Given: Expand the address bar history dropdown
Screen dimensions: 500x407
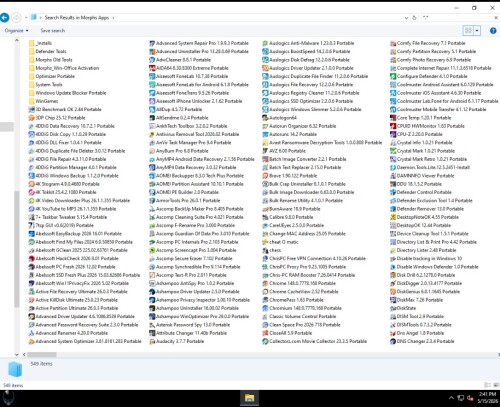Looking at the screenshot, I should click(406, 18).
